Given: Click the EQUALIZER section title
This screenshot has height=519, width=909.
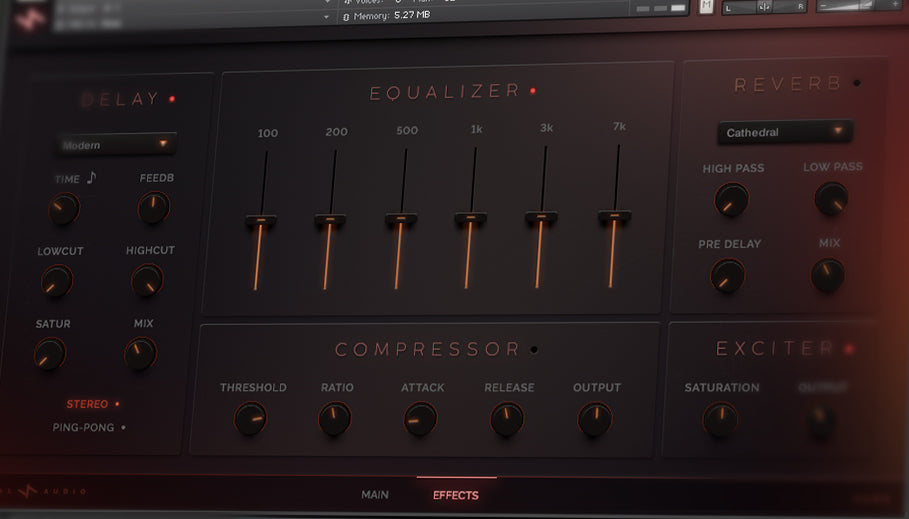Looking at the screenshot, I should tap(445, 92).
